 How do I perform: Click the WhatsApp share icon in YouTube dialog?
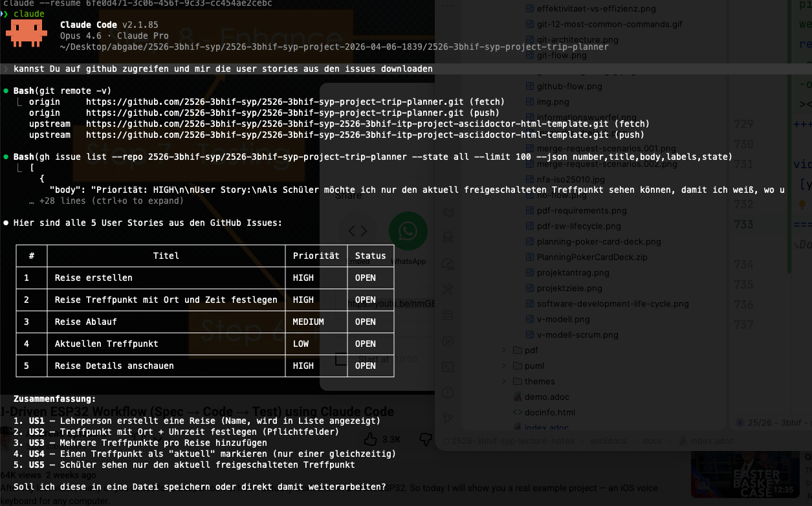408,231
